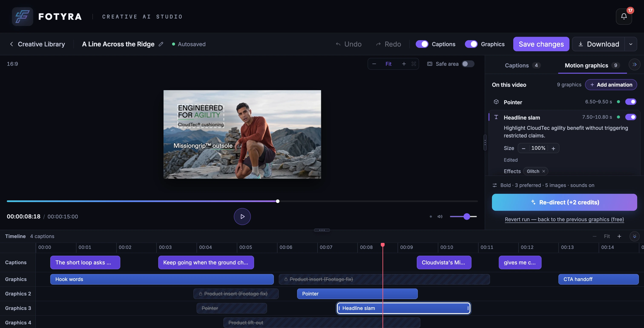Disable the Pointer graphic toggle

click(x=631, y=102)
